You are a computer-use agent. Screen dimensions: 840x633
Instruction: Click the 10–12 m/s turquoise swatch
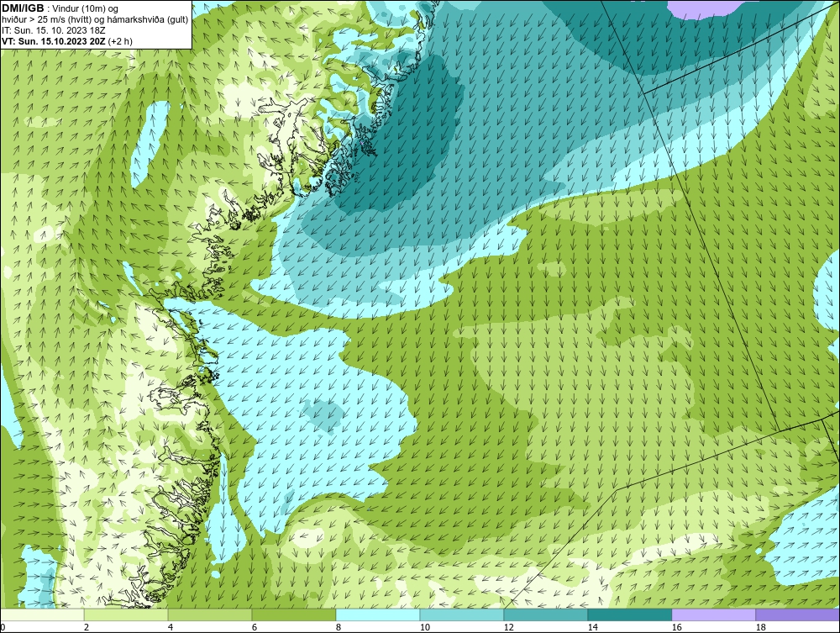pyautogui.click(x=462, y=615)
